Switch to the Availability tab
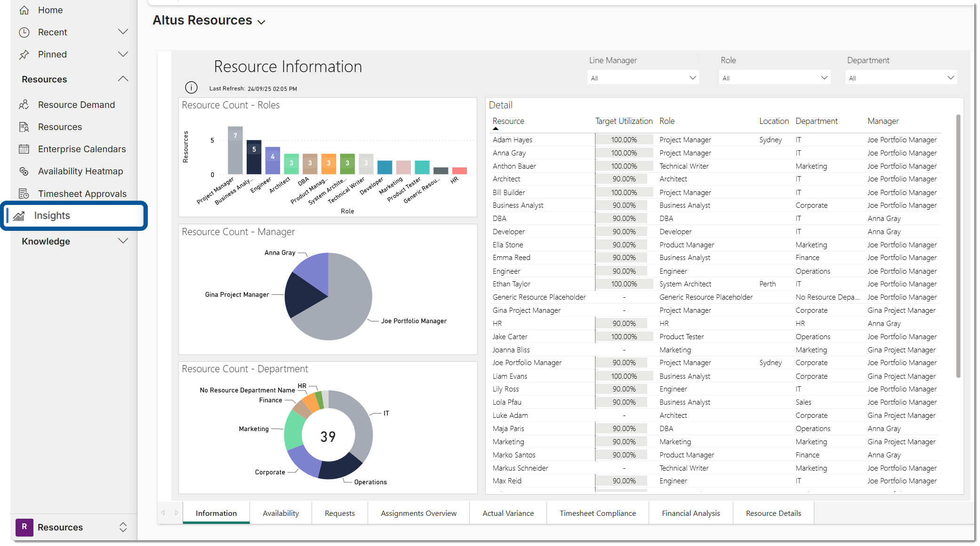980x546 pixels. point(281,513)
